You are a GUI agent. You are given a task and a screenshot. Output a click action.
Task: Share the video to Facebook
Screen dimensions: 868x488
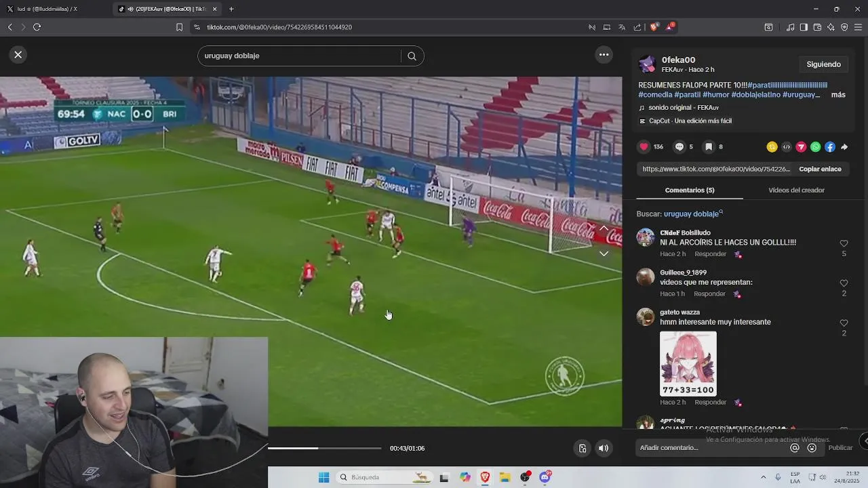tap(830, 147)
